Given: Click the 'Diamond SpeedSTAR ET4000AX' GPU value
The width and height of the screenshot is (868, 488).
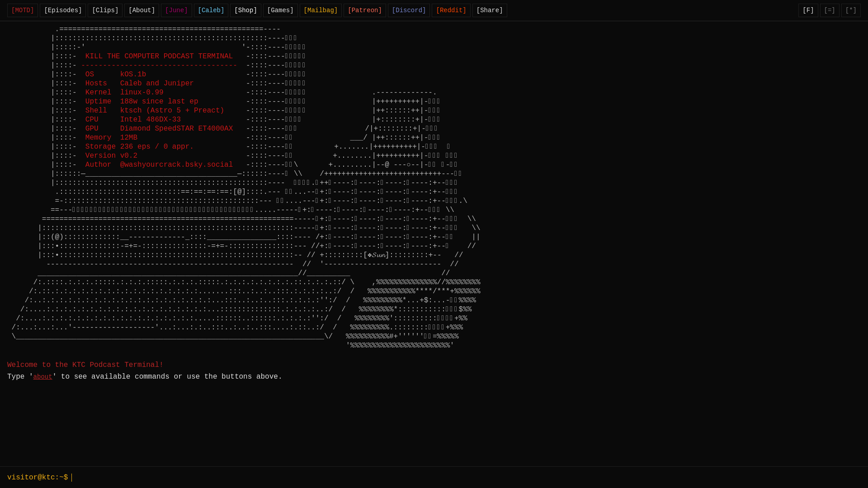Looking at the screenshot, I should 176,129.
